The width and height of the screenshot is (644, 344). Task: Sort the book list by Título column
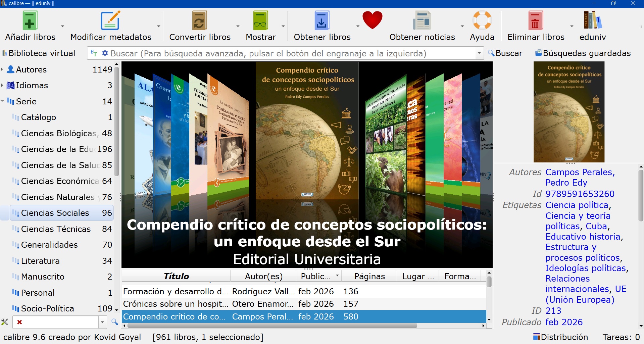coord(176,276)
